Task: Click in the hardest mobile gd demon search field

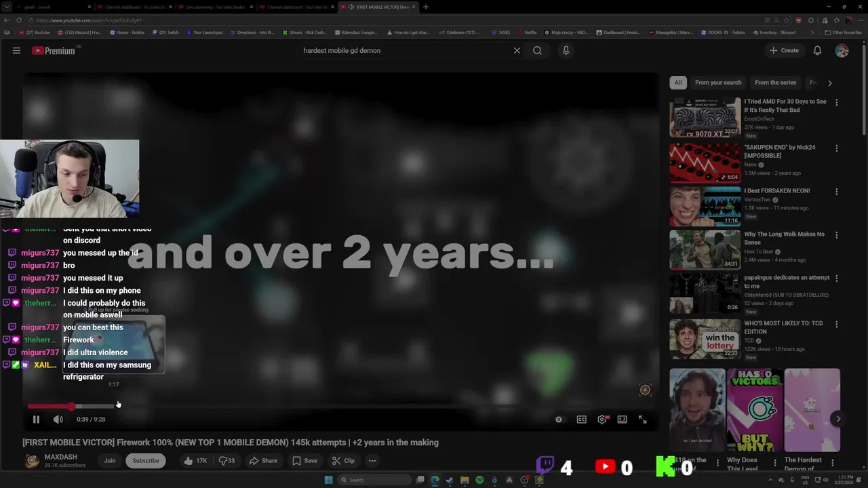Action: (x=403, y=50)
